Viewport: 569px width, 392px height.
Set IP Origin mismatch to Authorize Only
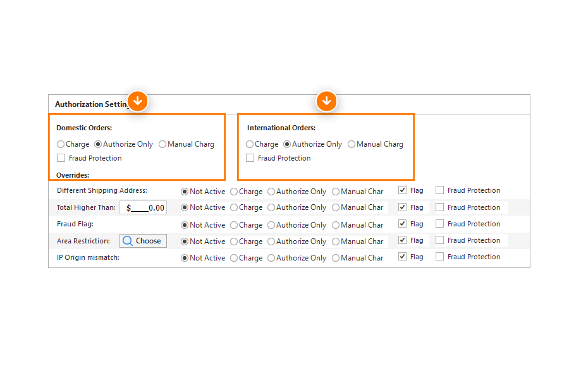[271, 258]
